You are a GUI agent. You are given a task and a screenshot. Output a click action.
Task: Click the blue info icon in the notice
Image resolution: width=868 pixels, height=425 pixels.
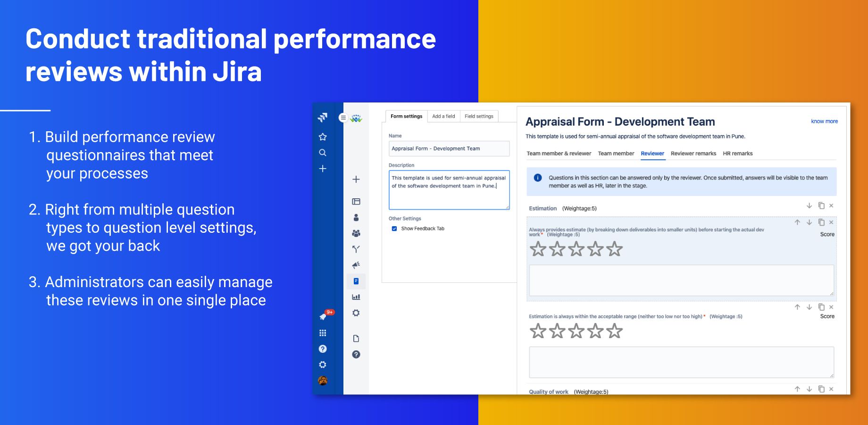(537, 178)
